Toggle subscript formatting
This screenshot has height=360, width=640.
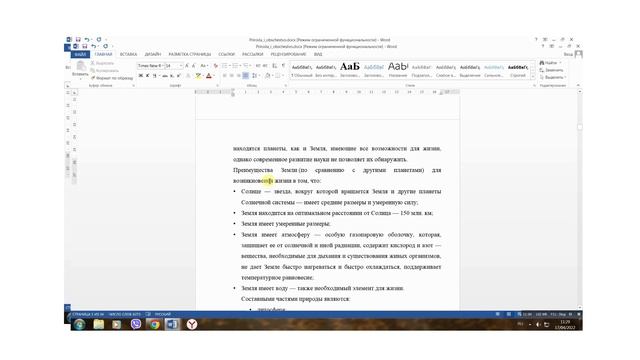pos(172,76)
